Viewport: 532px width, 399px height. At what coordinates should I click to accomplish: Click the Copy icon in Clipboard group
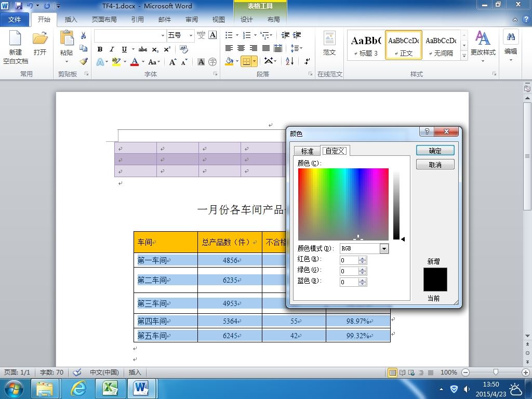coord(84,48)
